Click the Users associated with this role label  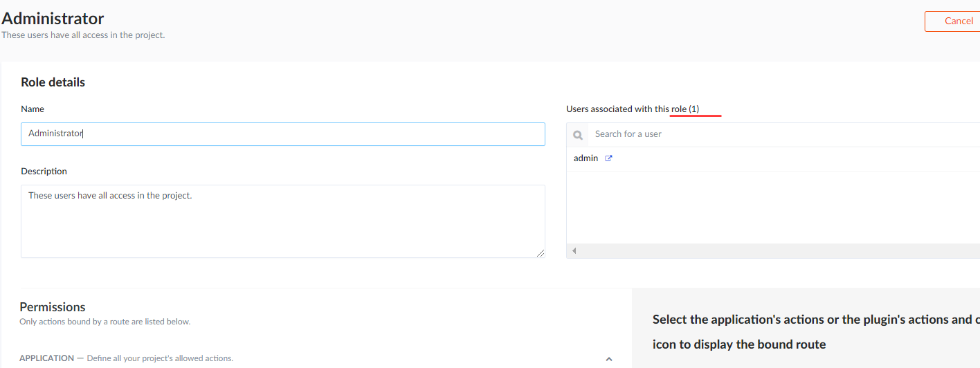pos(633,109)
